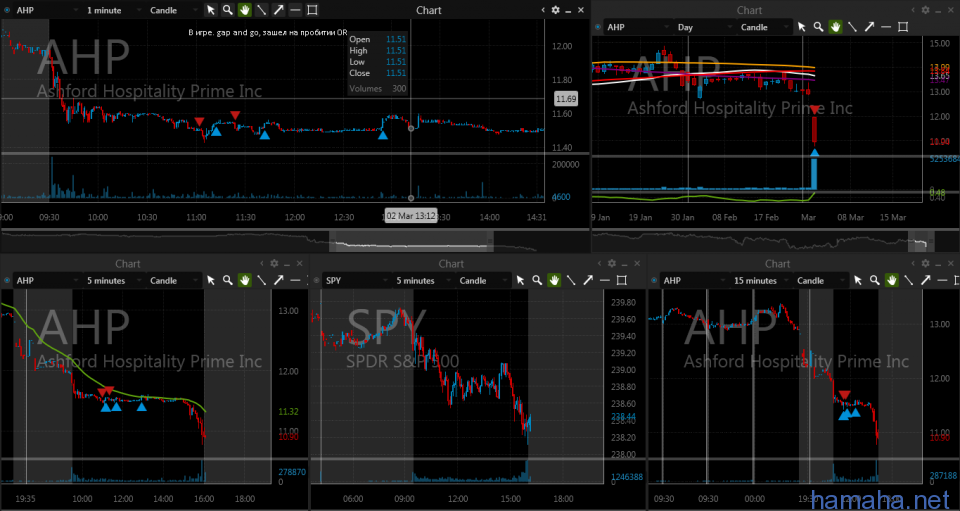Click the left chevron in the Day chart title bar

(913, 10)
